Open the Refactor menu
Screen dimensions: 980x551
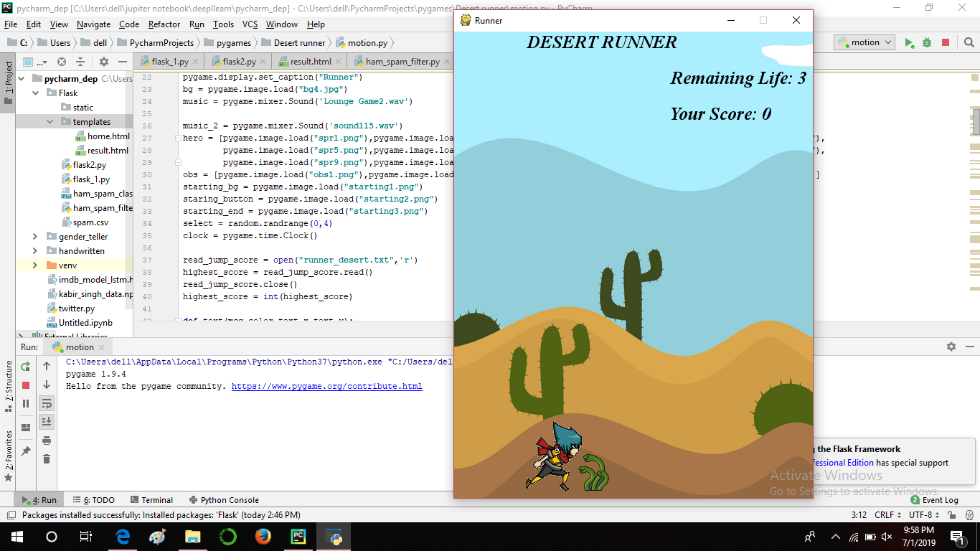coord(164,24)
